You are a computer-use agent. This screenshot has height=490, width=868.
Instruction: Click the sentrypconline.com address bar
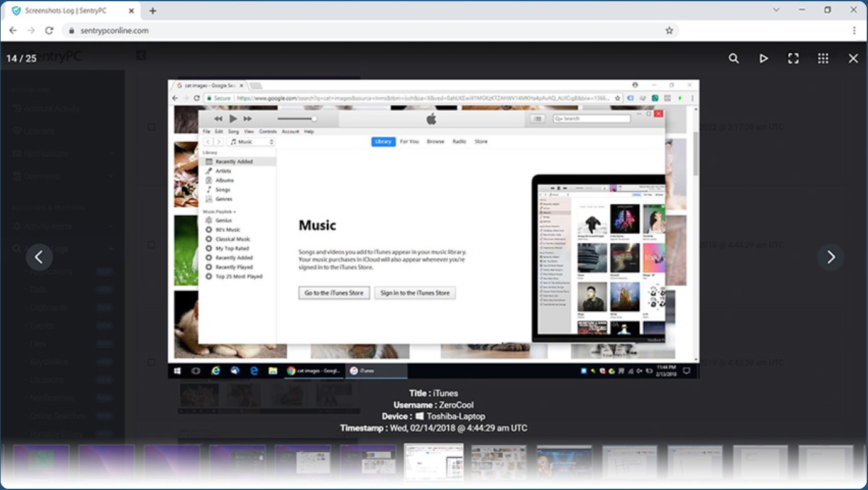(x=365, y=30)
